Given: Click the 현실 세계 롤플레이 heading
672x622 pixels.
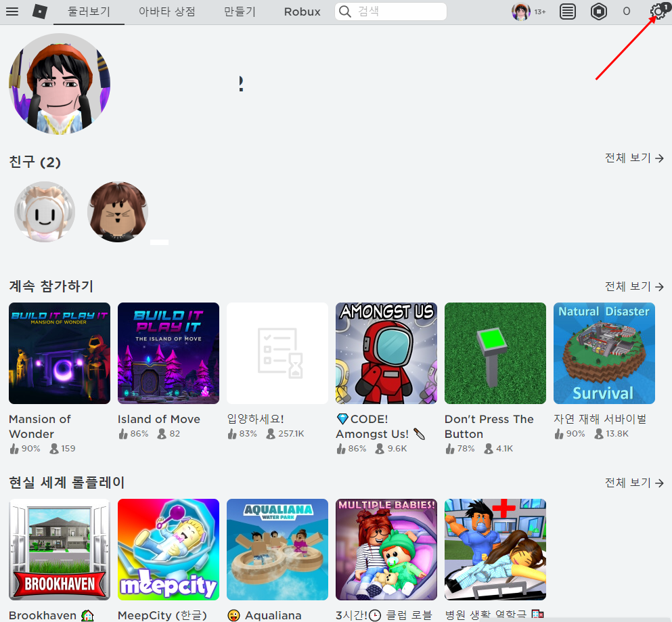Looking at the screenshot, I should pyautogui.click(x=67, y=483).
